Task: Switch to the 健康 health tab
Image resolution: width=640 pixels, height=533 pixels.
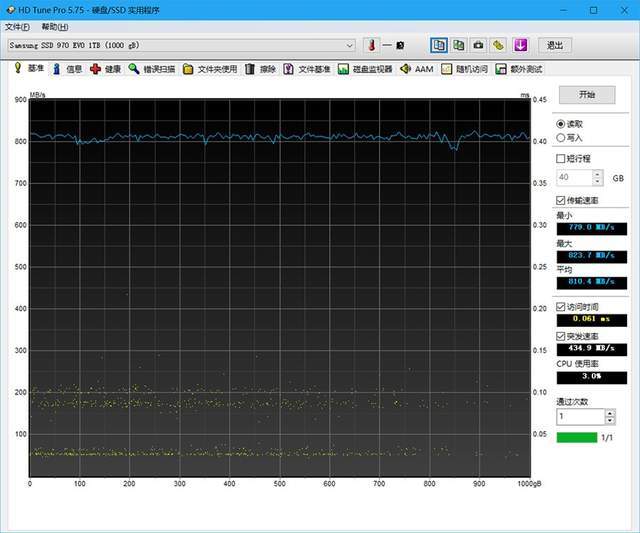Action: (106, 69)
